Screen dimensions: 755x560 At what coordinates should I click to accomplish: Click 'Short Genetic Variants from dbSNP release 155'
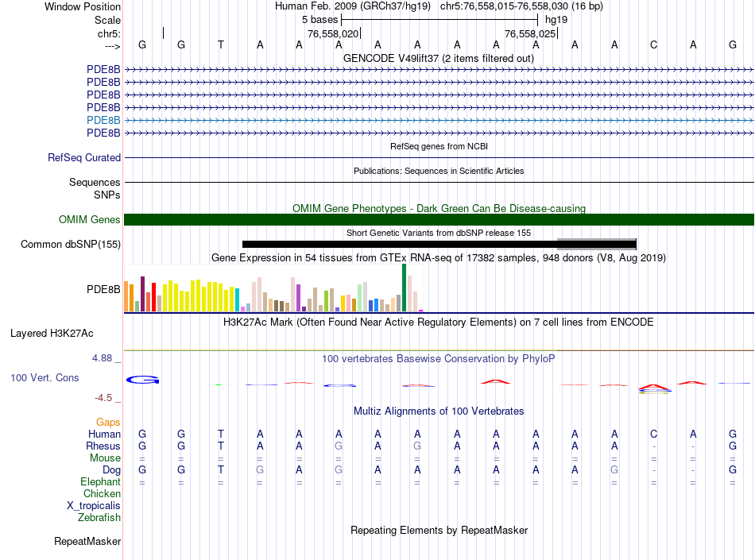pos(439,233)
